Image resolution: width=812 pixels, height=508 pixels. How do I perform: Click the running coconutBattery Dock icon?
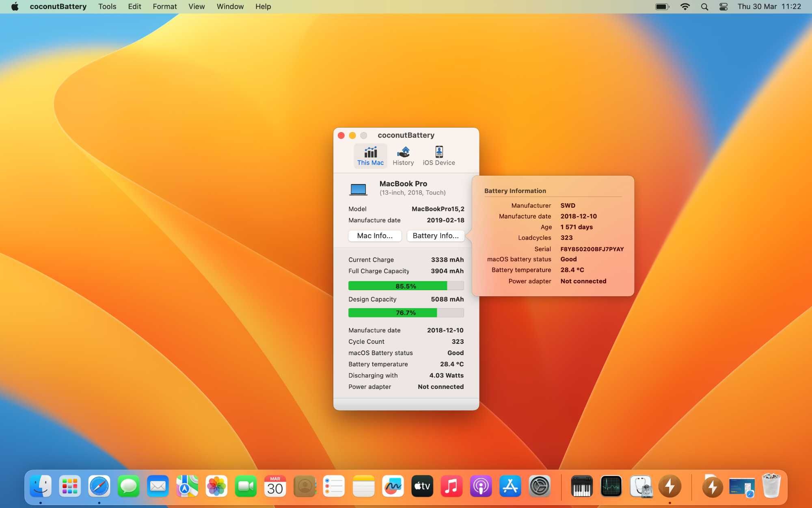pyautogui.click(x=670, y=486)
